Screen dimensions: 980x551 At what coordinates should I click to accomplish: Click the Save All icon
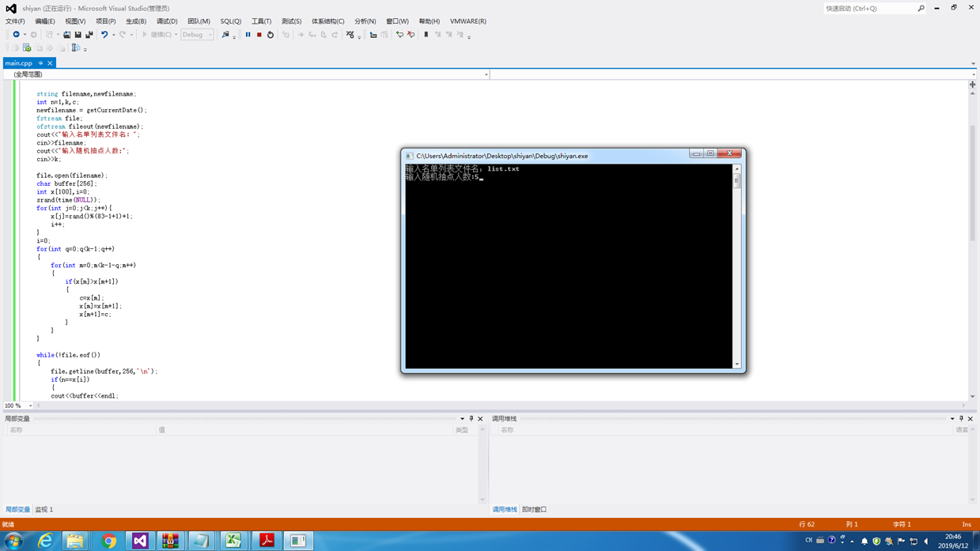(89, 35)
